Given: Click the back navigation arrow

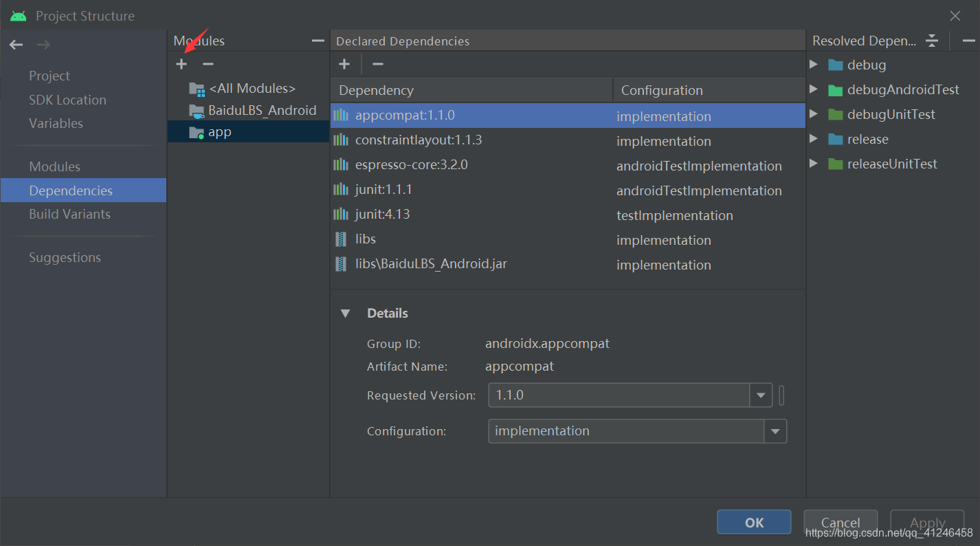Looking at the screenshot, I should [x=16, y=45].
